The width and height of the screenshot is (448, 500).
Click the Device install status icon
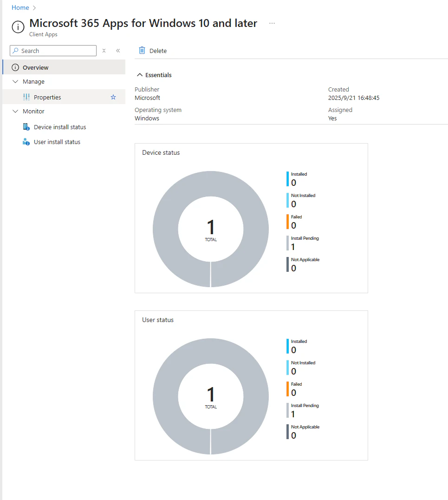click(26, 127)
